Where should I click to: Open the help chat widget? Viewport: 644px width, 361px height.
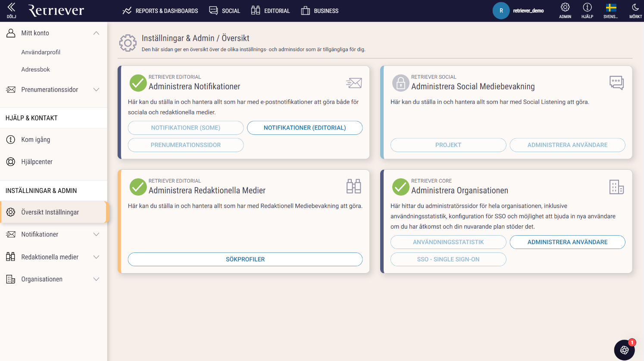click(624, 350)
